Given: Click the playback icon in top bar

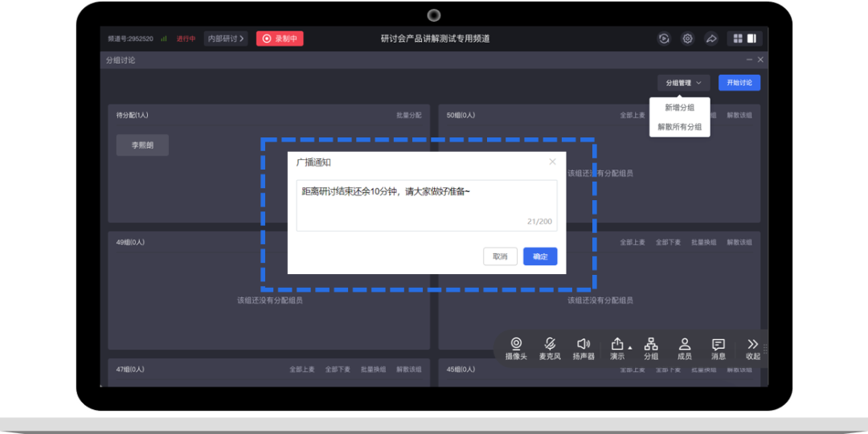Looking at the screenshot, I should click(x=664, y=39).
